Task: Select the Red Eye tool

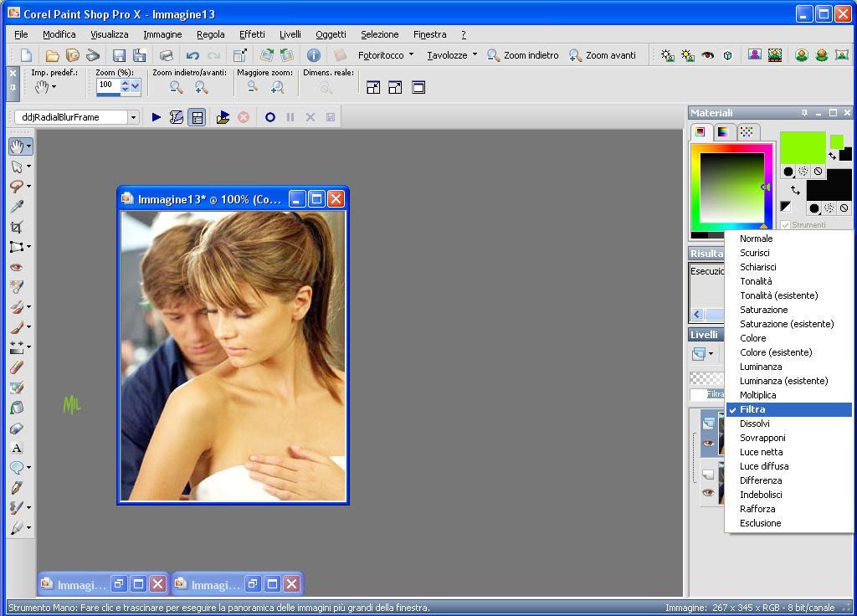Action: coord(17,267)
